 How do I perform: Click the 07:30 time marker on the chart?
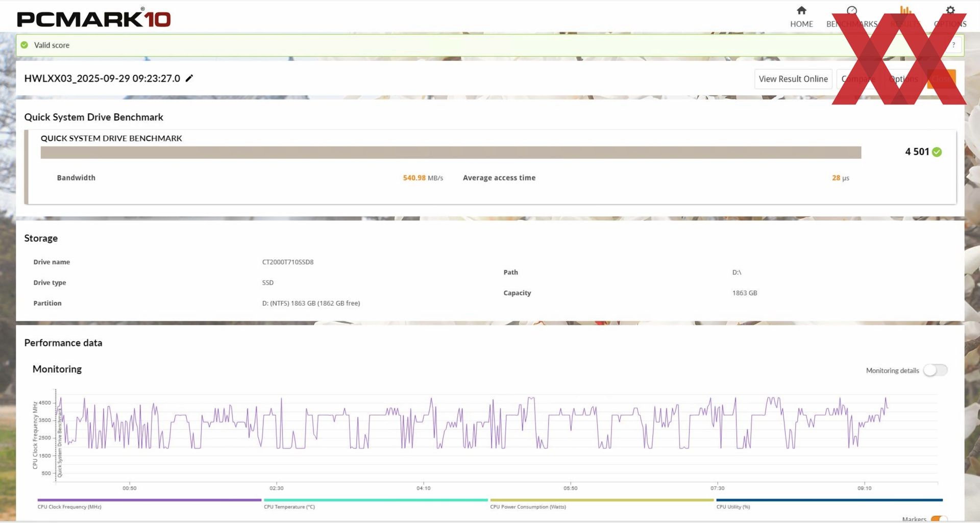717,488
